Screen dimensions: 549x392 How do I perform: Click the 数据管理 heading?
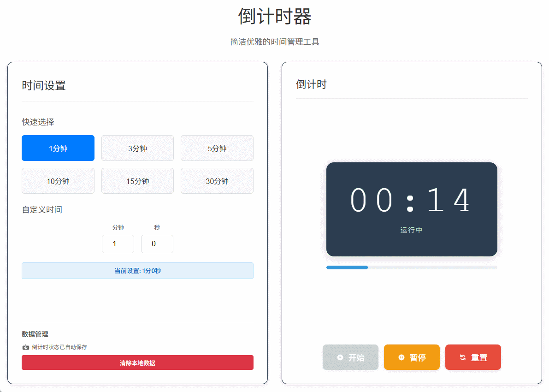35,334
